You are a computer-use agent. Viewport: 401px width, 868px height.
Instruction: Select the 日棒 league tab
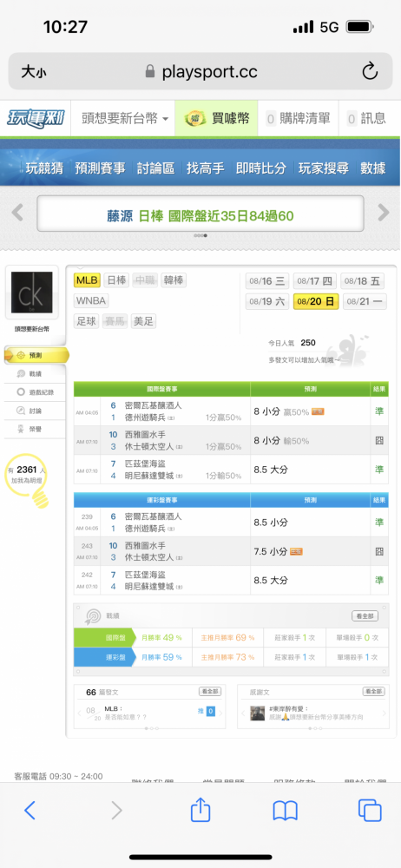click(116, 280)
